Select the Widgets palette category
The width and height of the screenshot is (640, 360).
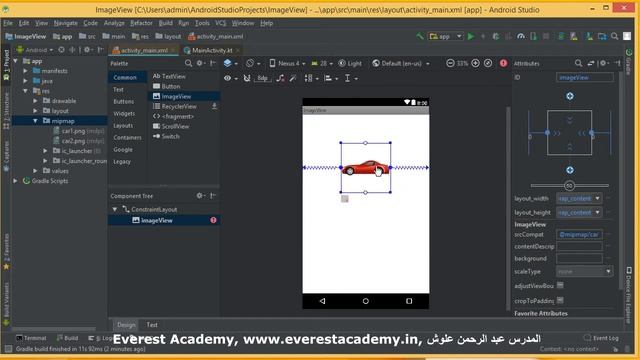(x=124, y=113)
